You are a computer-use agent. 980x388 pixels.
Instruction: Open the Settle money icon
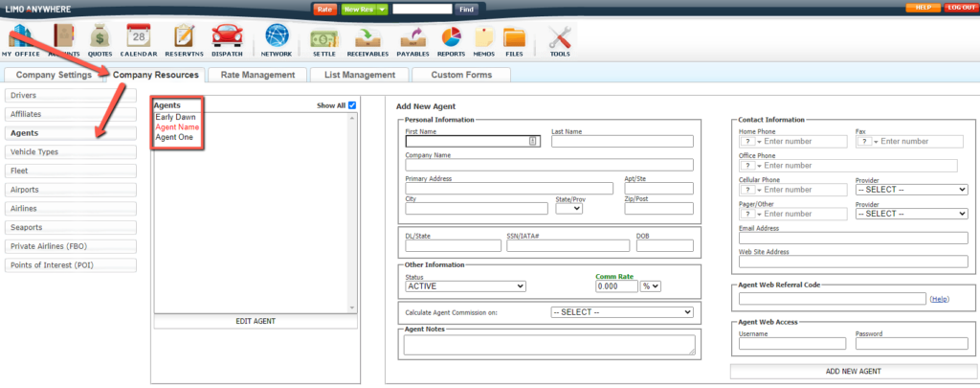point(323,39)
